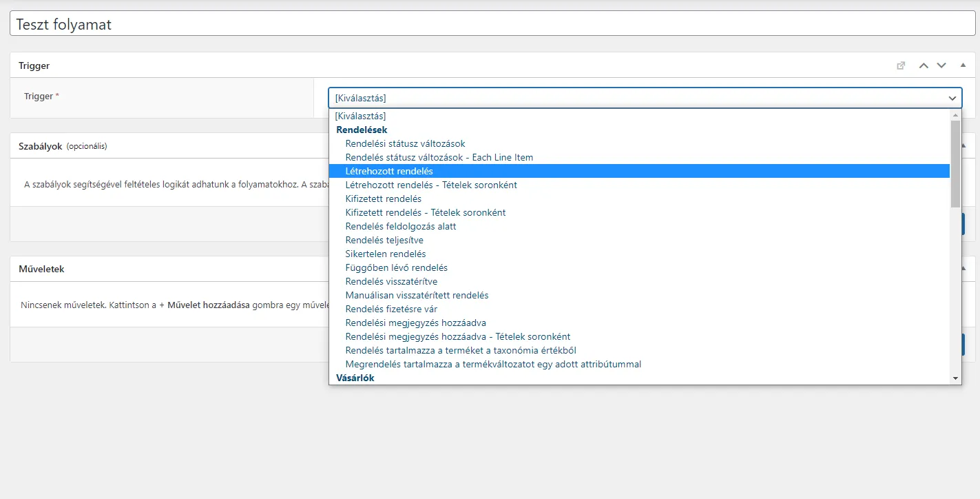
Task: Click the 'Szabályok' panel heading text
Action: (40, 146)
